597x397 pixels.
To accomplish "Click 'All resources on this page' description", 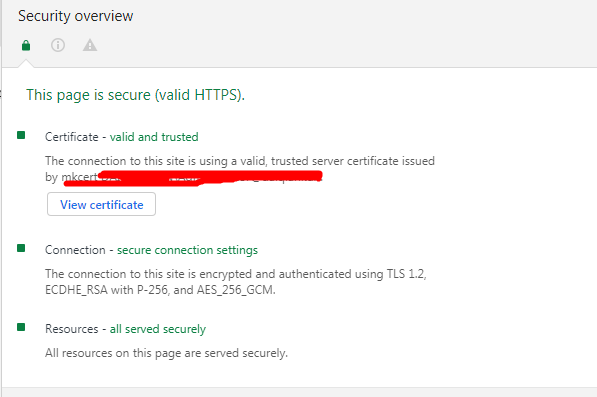I will tap(166, 353).
